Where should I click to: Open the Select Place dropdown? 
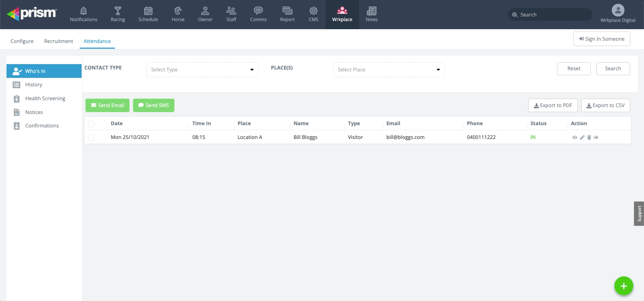point(388,69)
